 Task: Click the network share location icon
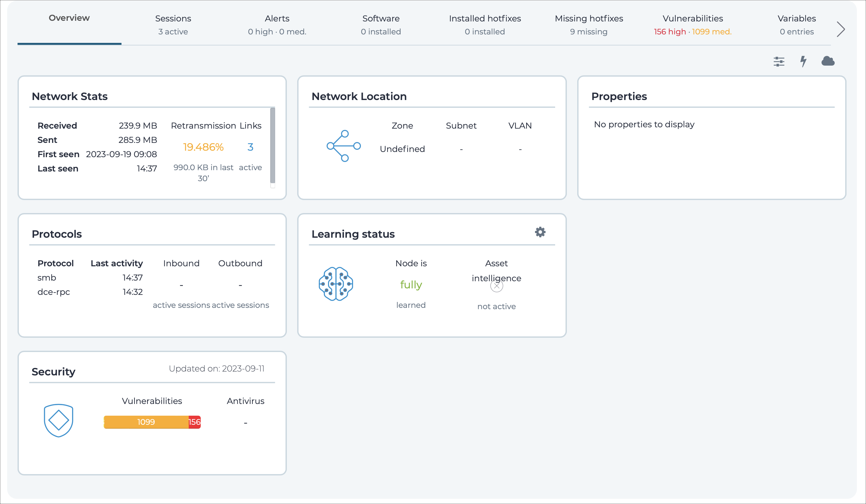click(343, 146)
